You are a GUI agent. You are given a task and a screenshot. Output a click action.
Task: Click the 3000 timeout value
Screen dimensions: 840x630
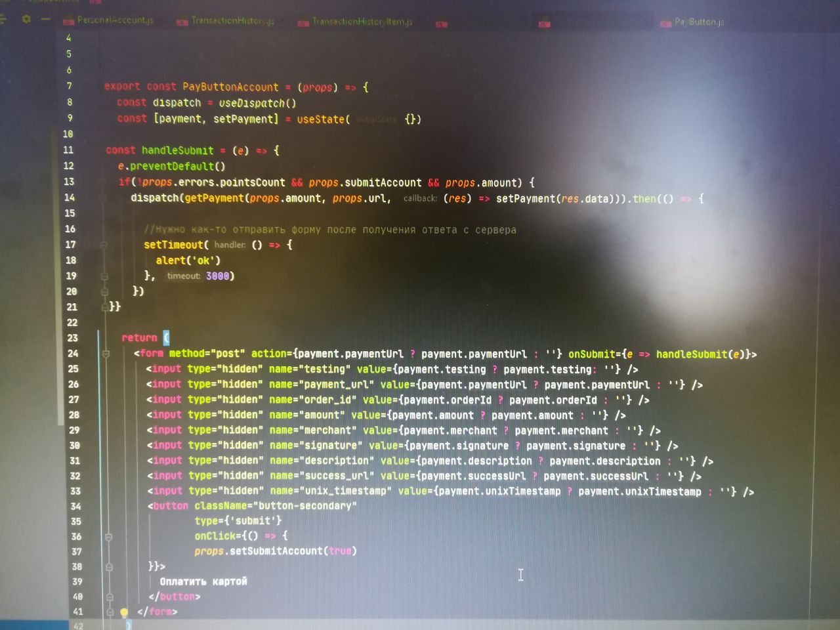(x=217, y=276)
